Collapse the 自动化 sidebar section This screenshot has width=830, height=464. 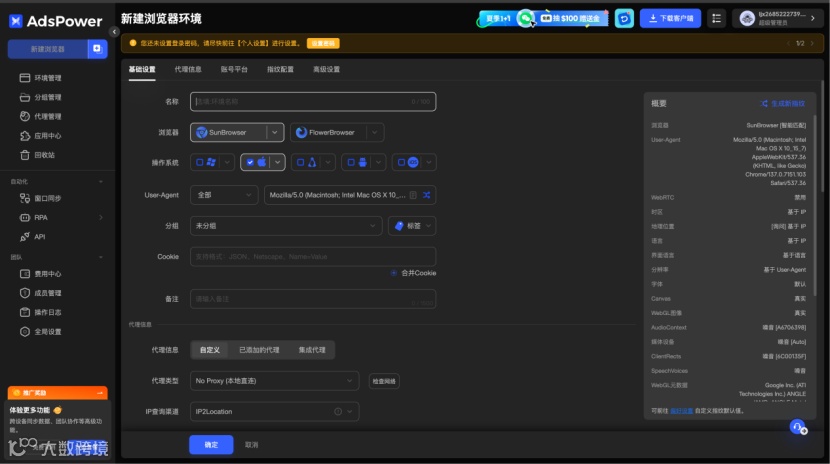click(x=101, y=181)
